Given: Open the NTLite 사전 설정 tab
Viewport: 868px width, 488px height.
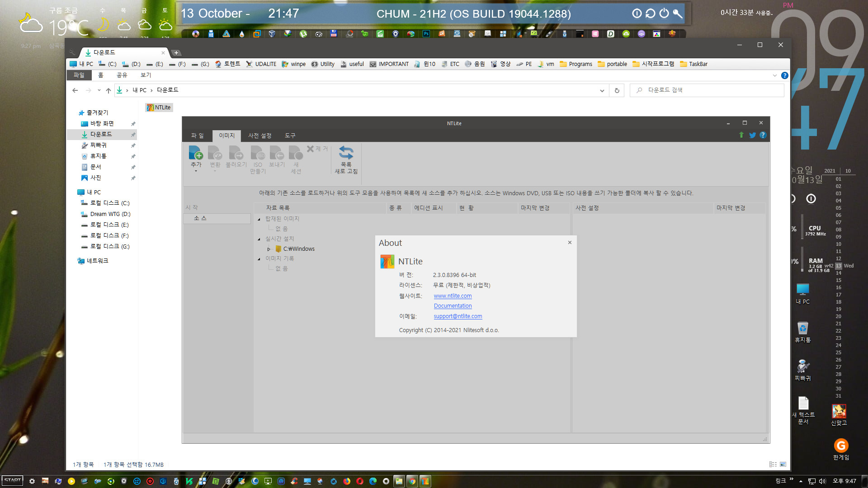Looking at the screenshot, I should 259,136.
